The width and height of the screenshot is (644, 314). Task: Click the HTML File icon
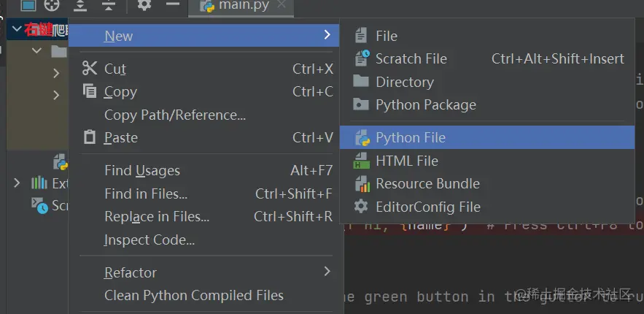pos(362,161)
